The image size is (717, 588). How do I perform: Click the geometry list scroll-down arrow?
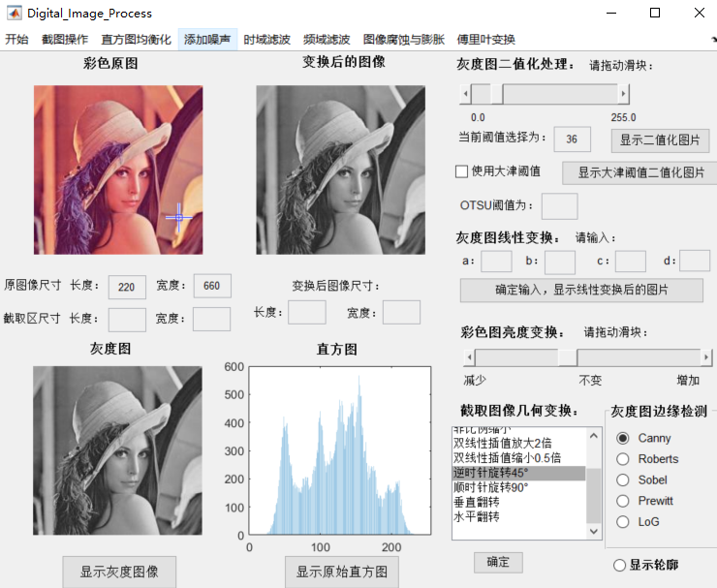pos(594,531)
